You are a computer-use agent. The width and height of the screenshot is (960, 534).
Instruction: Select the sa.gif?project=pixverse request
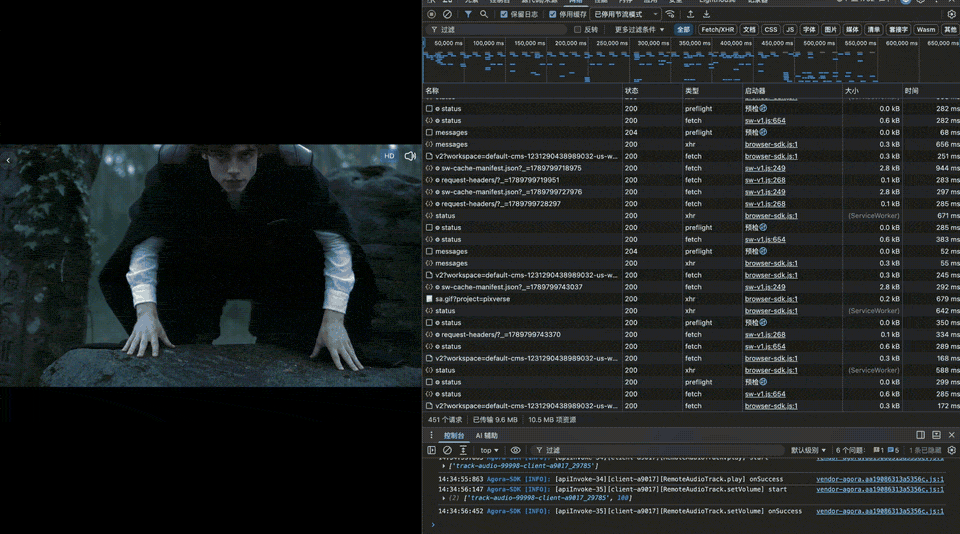(472, 299)
